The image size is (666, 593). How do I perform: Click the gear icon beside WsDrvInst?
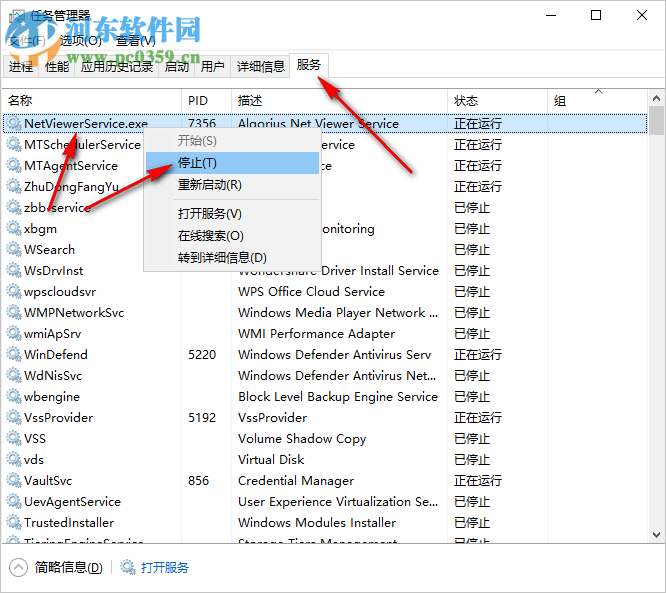tap(14, 271)
